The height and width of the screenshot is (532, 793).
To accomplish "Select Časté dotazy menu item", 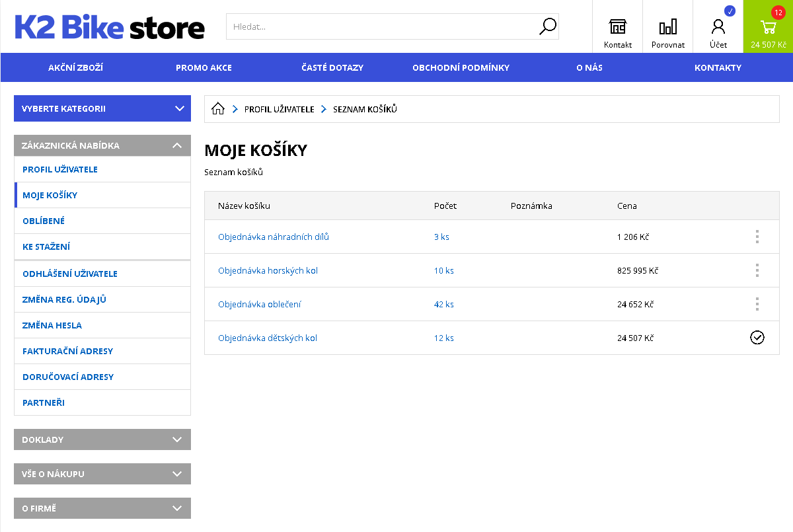I will pos(332,67).
